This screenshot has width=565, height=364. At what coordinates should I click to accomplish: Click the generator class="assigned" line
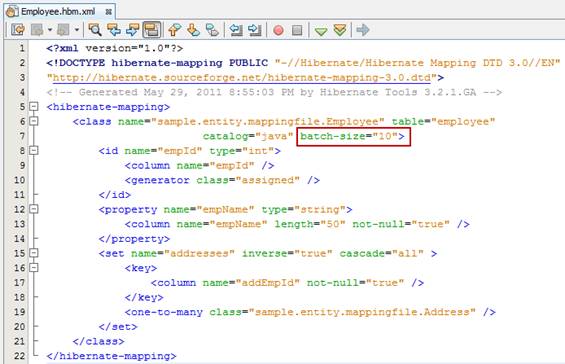[222, 180]
